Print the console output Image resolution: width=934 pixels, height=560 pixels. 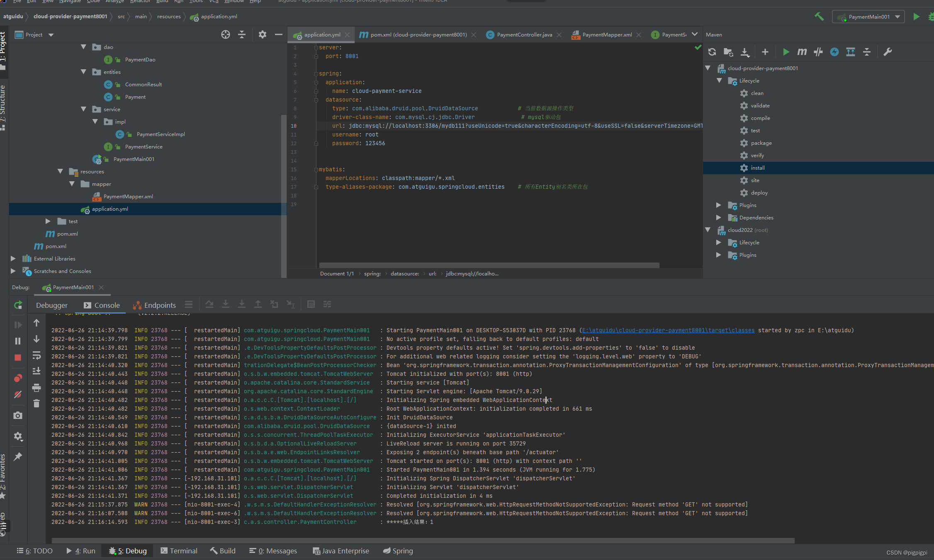36,387
